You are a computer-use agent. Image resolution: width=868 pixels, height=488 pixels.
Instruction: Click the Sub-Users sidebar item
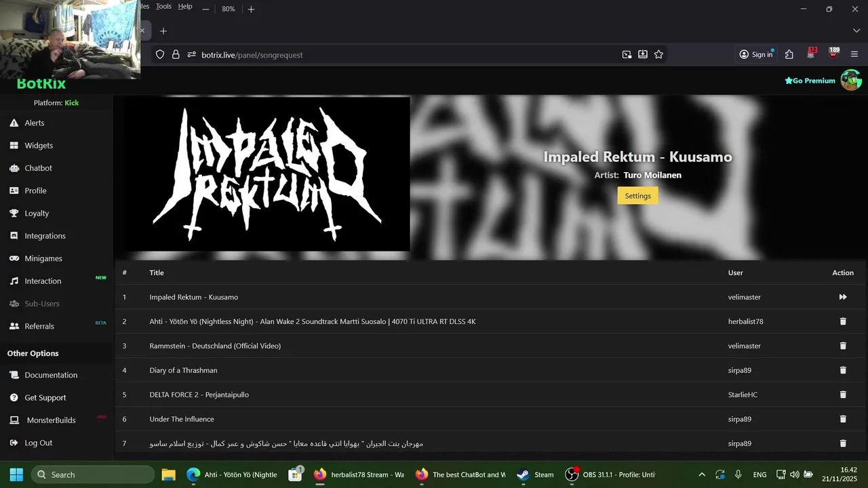coord(42,304)
